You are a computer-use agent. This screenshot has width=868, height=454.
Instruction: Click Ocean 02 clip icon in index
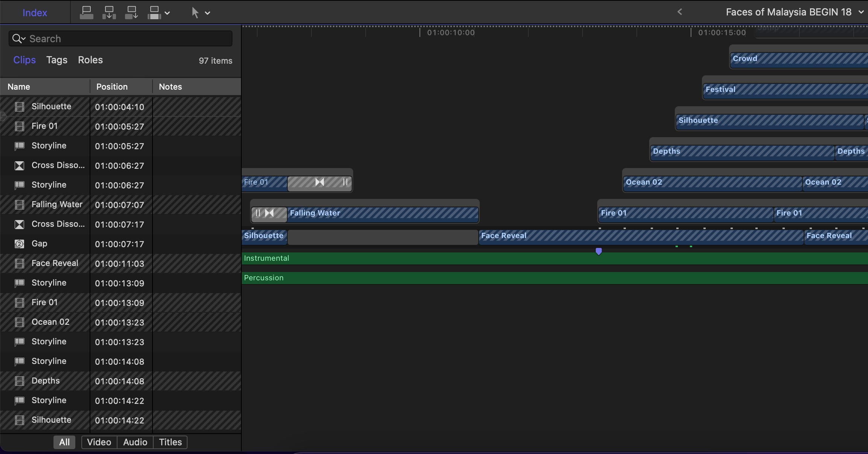coord(19,322)
